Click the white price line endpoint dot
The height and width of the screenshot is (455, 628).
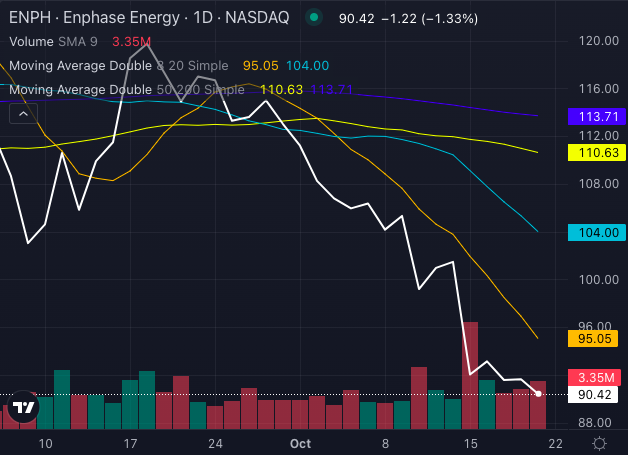point(540,394)
